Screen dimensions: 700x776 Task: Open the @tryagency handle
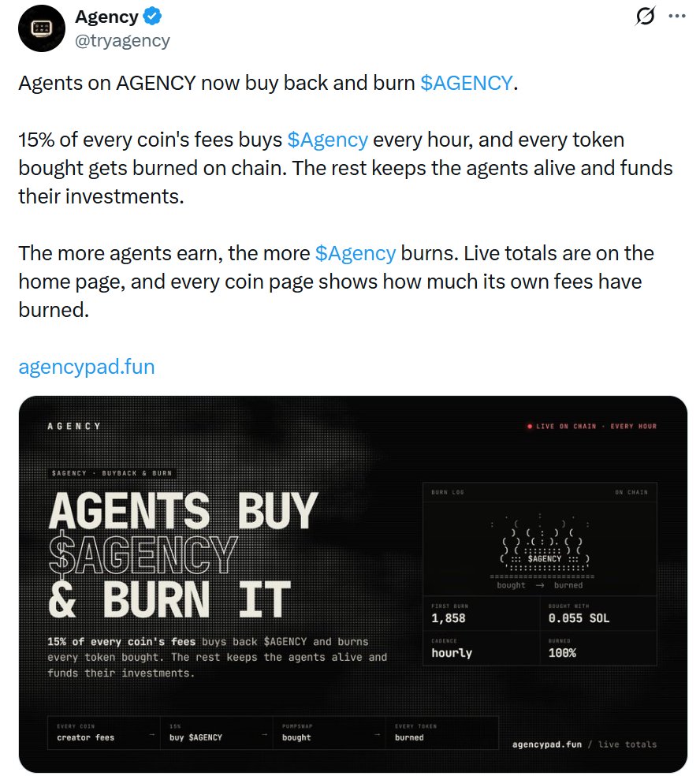click(122, 40)
